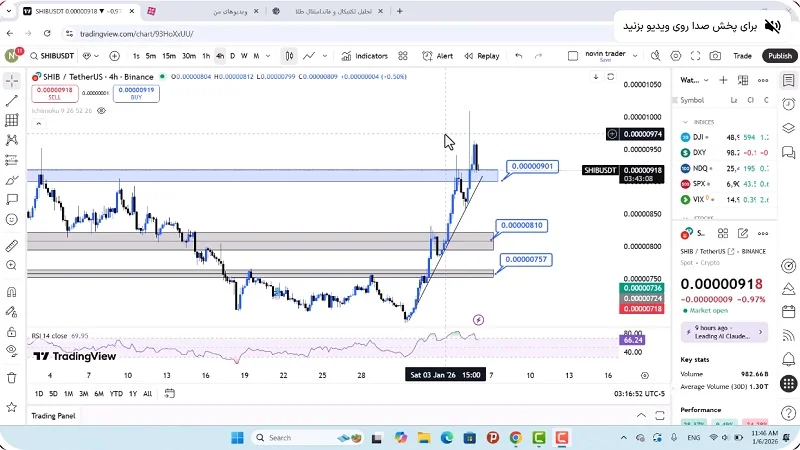The width and height of the screenshot is (800, 450).
Task: Collapse the INDICES watchlist section
Action: tap(685, 122)
